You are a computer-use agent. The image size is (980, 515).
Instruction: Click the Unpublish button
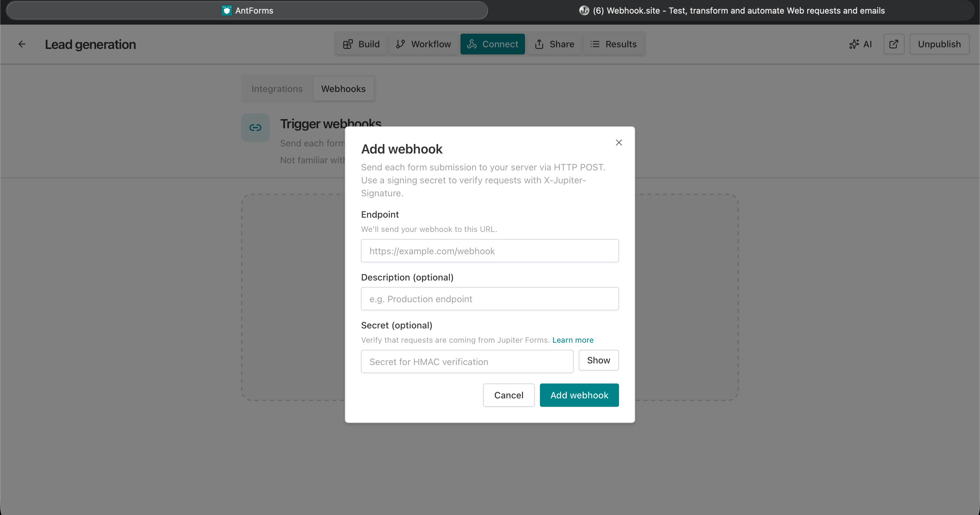939,44
